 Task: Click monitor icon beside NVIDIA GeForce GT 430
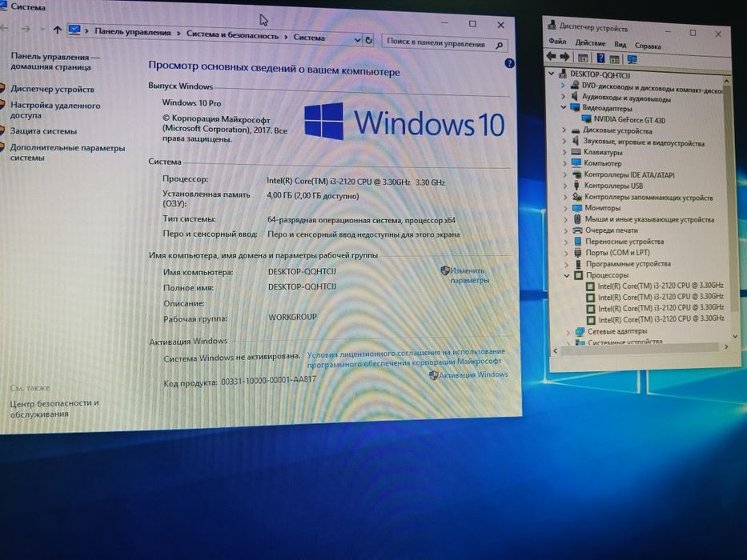[x=586, y=118]
